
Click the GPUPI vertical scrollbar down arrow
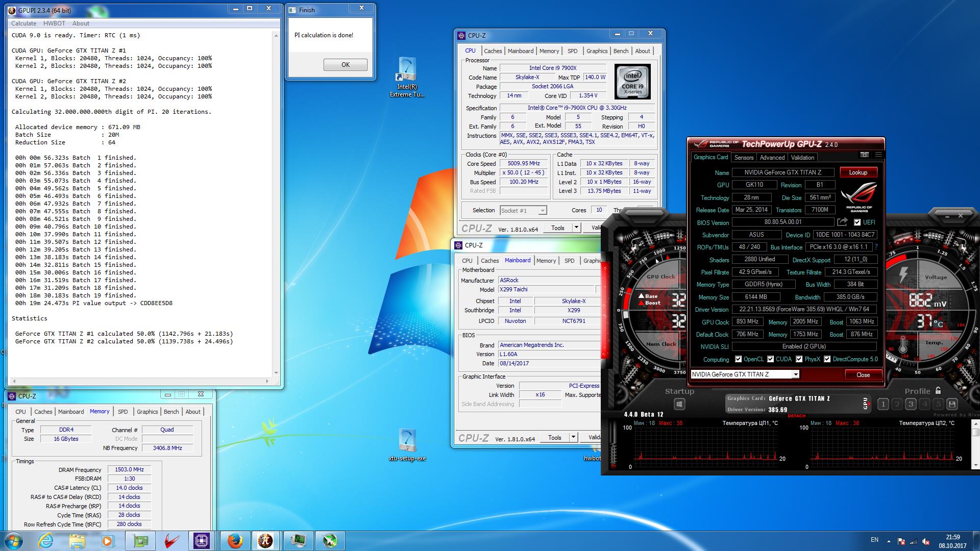pos(276,372)
